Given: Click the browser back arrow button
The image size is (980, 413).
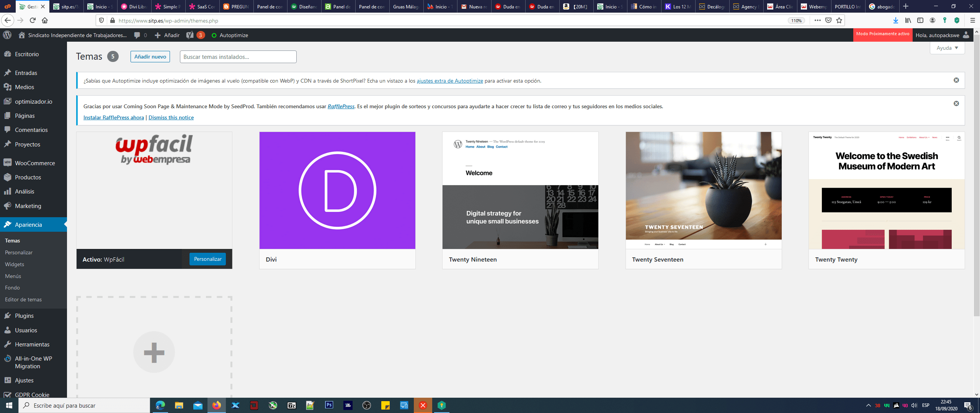Looking at the screenshot, I should click(x=7, y=20).
